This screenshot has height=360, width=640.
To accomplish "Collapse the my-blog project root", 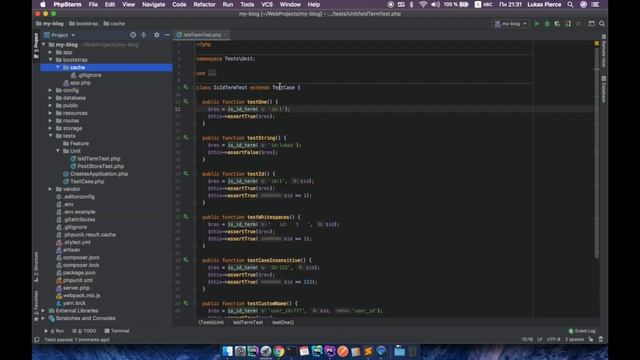I will point(44,44).
